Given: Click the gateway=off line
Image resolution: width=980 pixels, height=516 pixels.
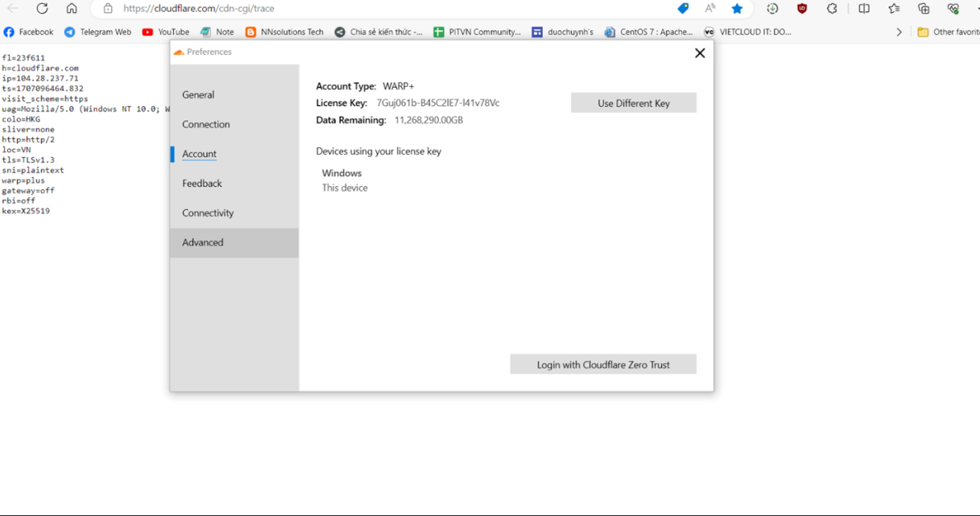Looking at the screenshot, I should (28, 191).
